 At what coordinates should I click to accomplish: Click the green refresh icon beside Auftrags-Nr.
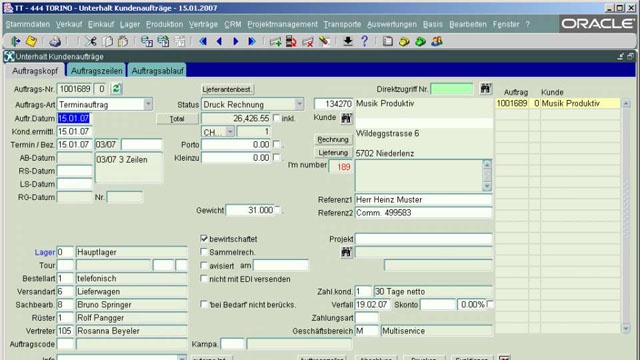point(116,89)
